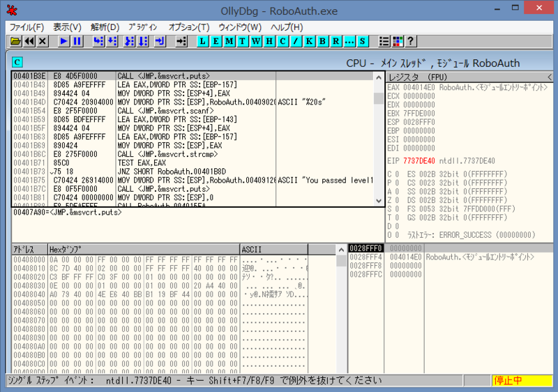Open Breakpoints window with B button
This screenshot has width=558, height=392.
(322, 41)
